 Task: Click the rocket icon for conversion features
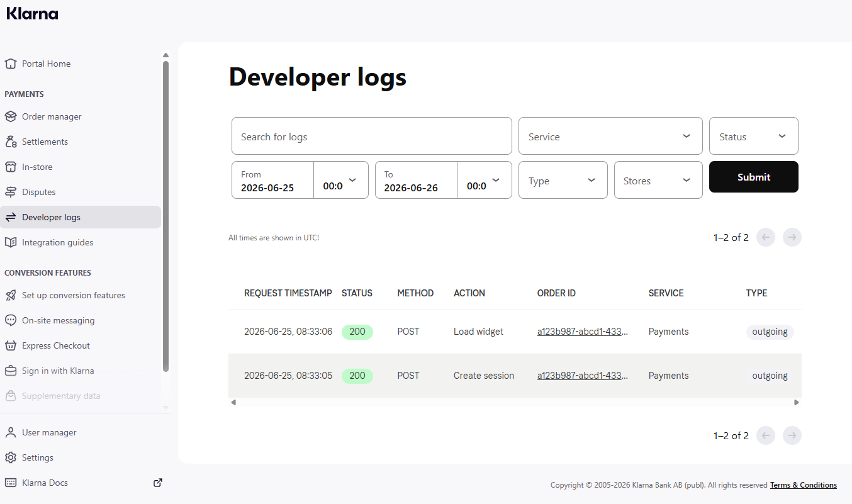coord(10,295)
